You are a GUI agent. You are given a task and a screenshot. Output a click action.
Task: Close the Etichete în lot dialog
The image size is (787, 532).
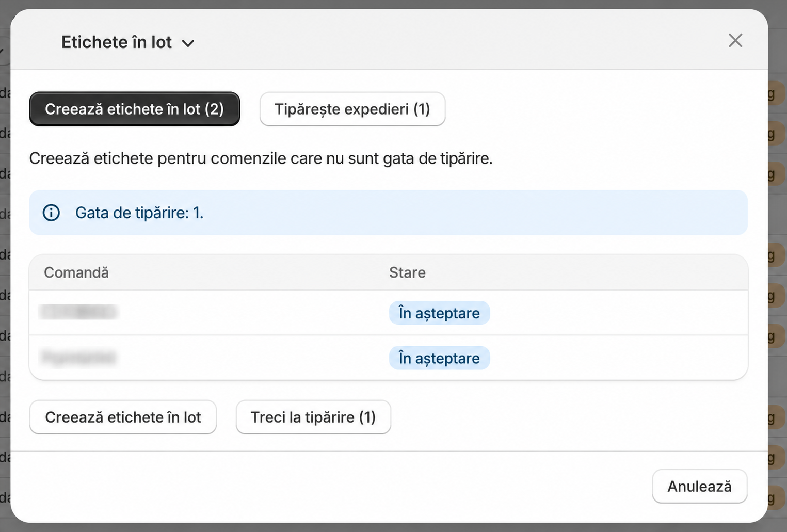click(735, 40)
